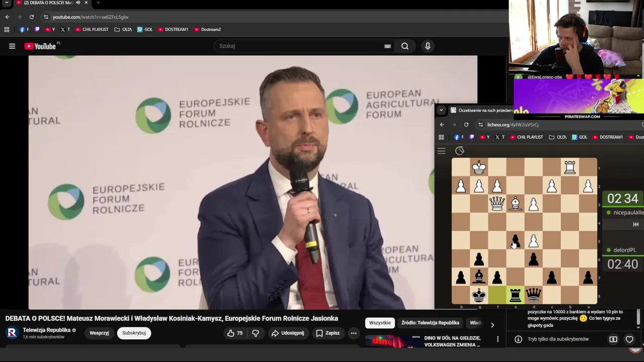Image resolution: width=644 pixels, height=362 pixels.
Task: Select the black rook on e8
Action: point(515,295)
